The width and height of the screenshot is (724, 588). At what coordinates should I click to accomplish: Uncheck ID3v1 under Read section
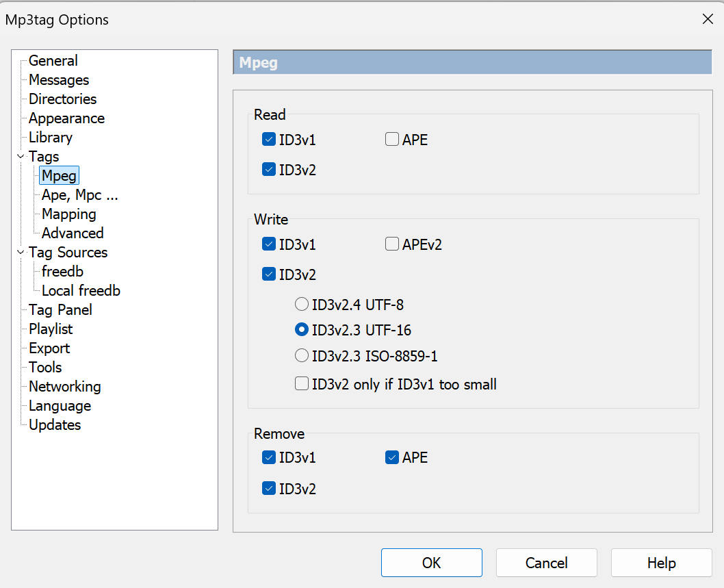268,140
